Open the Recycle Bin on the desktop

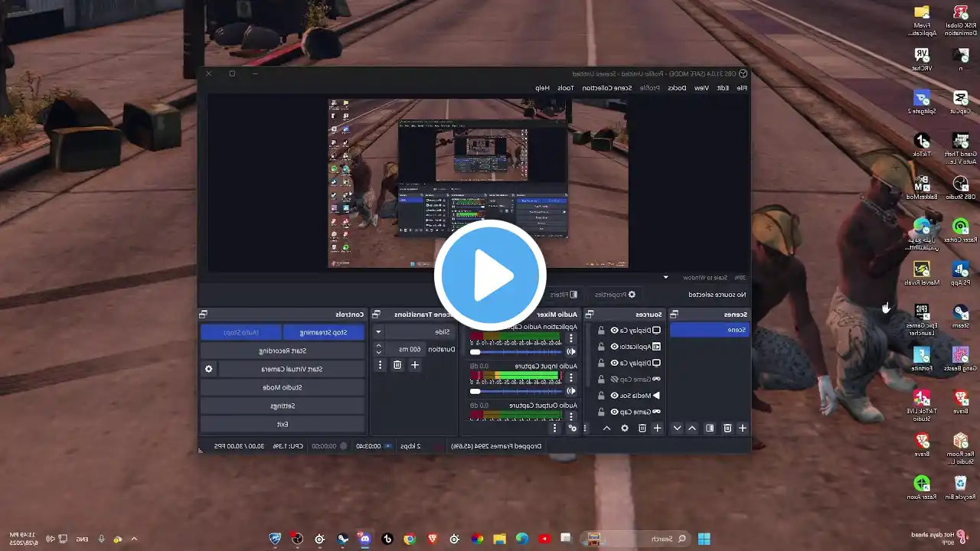[960, 487]
